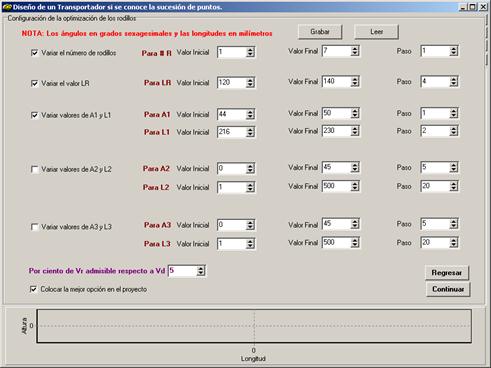Step the Para A3 Valor Final spinner

[x=355, y=224]
